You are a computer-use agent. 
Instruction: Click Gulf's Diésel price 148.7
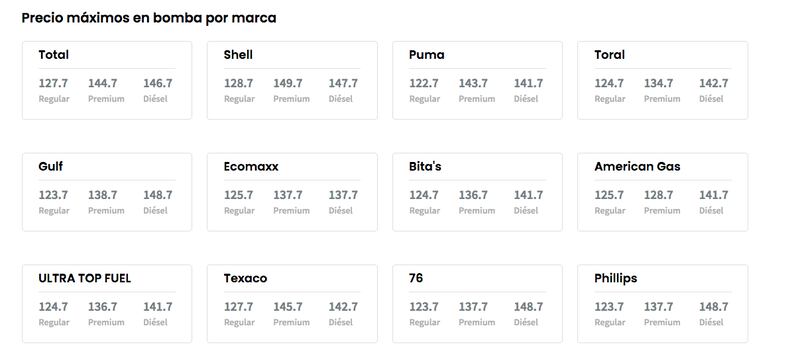[158, 195]
